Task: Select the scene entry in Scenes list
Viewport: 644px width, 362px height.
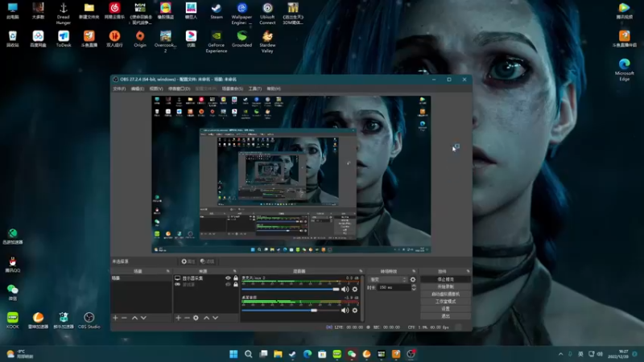Action: click(141, 278)
